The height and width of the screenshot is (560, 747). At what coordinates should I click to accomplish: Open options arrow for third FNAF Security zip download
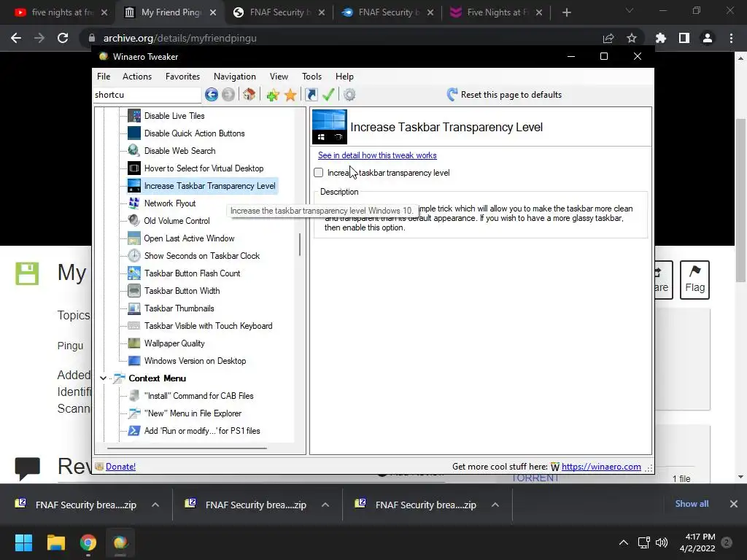click(495, 505)
